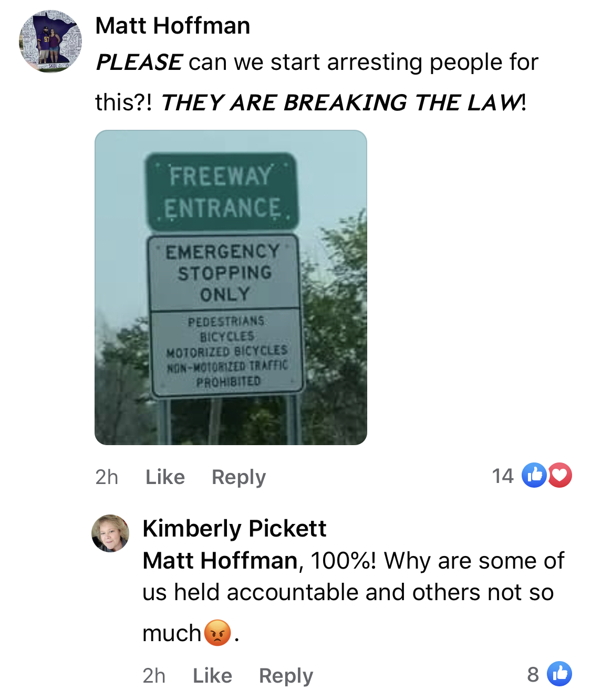Screen dimensions: 591x700
Task: Like Kimberly Pickett's reply
Action: pos(212,675)
